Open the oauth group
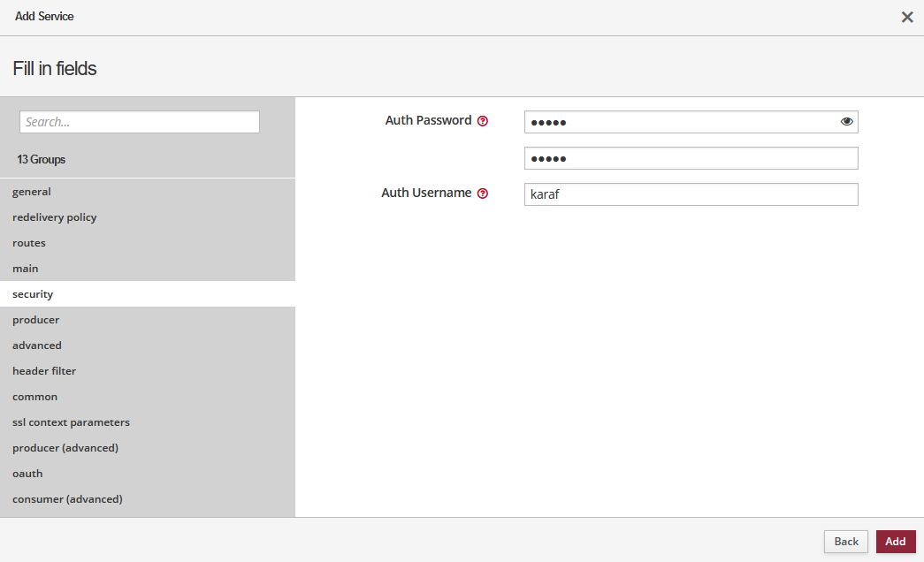The width and height of the screenshot is (924, 562). pos(27,474)
